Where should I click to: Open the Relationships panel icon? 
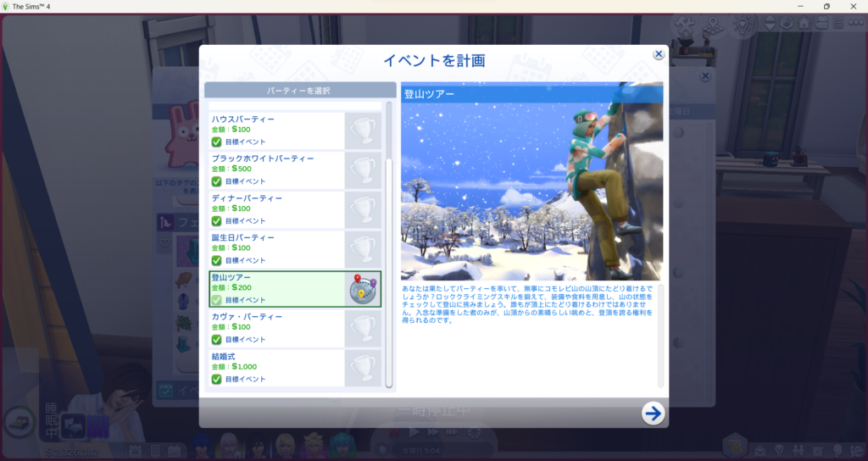coord(798,451)
